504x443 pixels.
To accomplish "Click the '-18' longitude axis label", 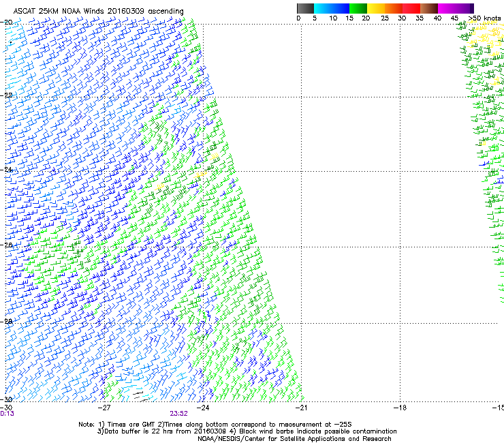I will (400, 408).
